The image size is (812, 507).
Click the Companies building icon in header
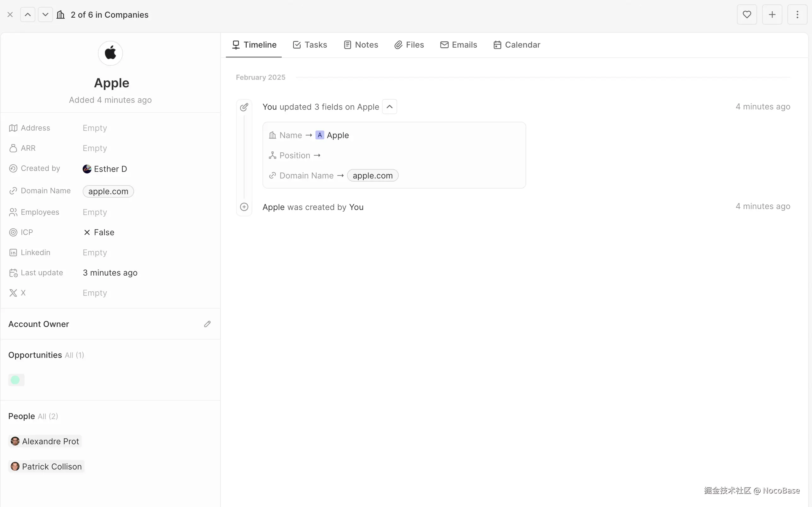click(61, 15)
